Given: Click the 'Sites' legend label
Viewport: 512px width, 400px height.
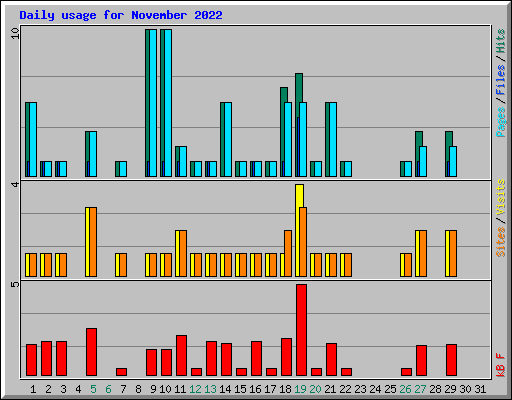Looking at the screenshot, I should click(x=500, y=242).
